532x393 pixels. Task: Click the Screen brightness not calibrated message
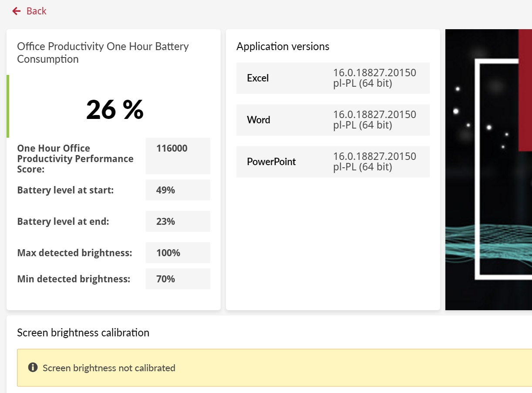click(109, 368)
